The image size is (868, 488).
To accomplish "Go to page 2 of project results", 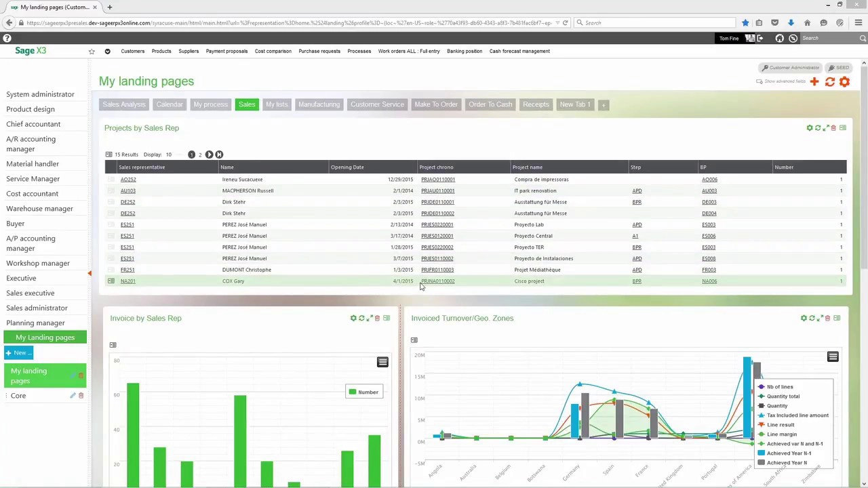I will (200, 155).
